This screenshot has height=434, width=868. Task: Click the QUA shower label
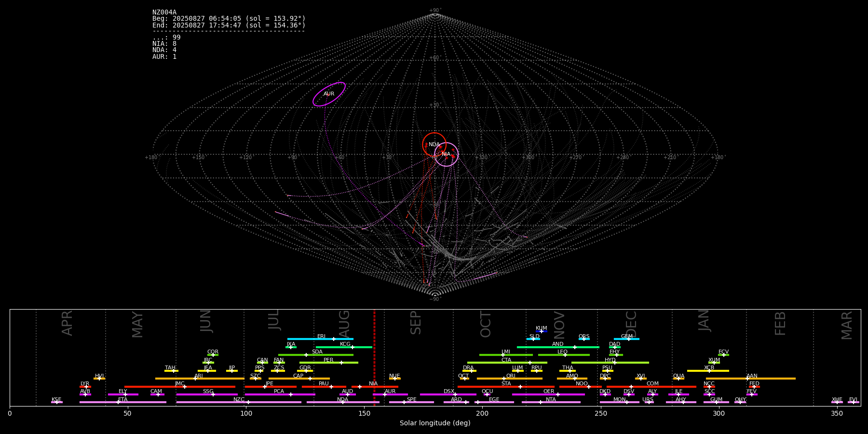point(678,376)
